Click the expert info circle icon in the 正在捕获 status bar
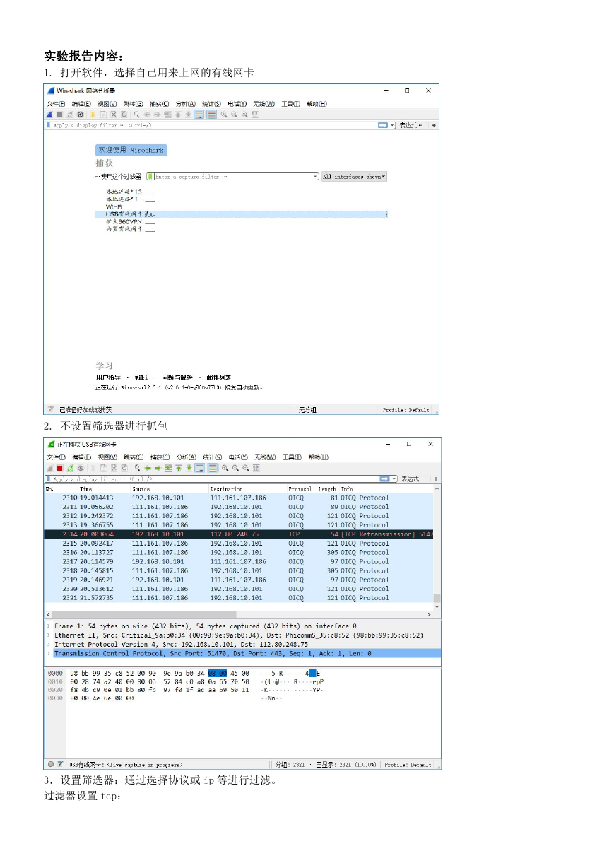Viewport: 614px width, 868px height. point(51,764)
